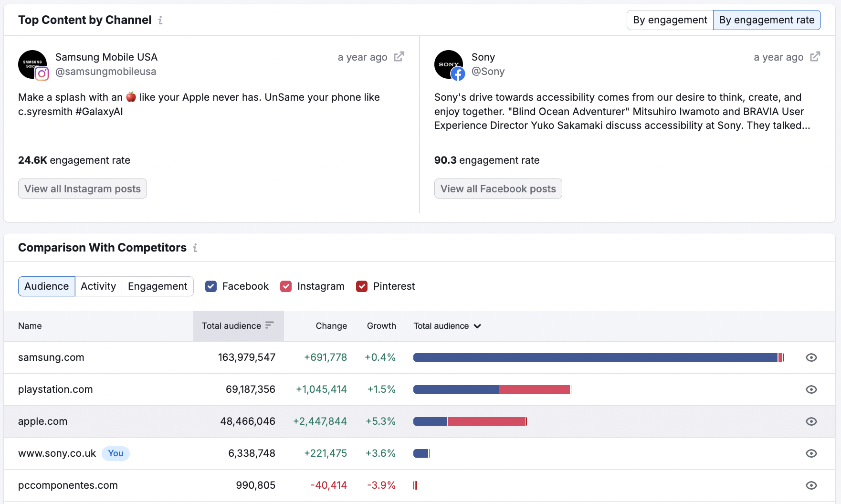Screen dimensions: 841x504
Task: Open the external link for the Sony post
Action: (x=815, y=56)
